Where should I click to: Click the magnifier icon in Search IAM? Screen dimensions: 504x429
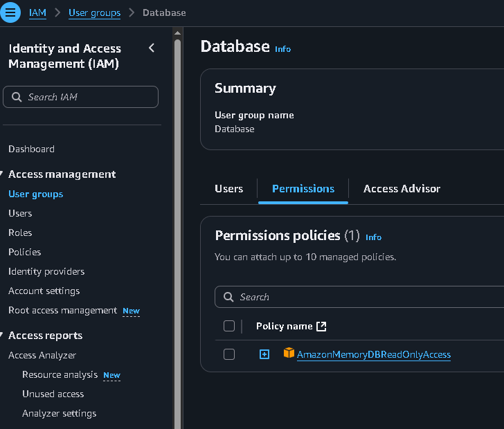pyautogui.click(x=17, y=97)
